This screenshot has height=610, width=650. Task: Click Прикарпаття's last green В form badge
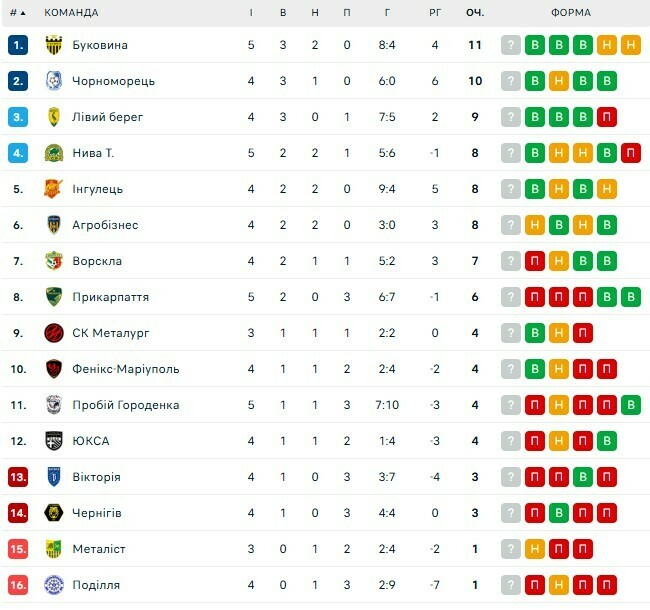pyautogui.click(x=630, y=297)
